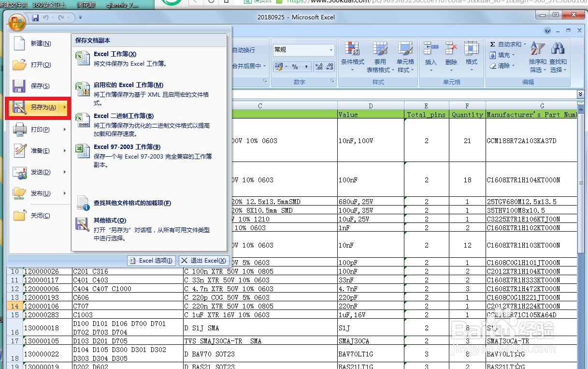The width and height of the screenshot is (588, 369).
Task: Open the number format (常规) dropdown
Action: 303,50
